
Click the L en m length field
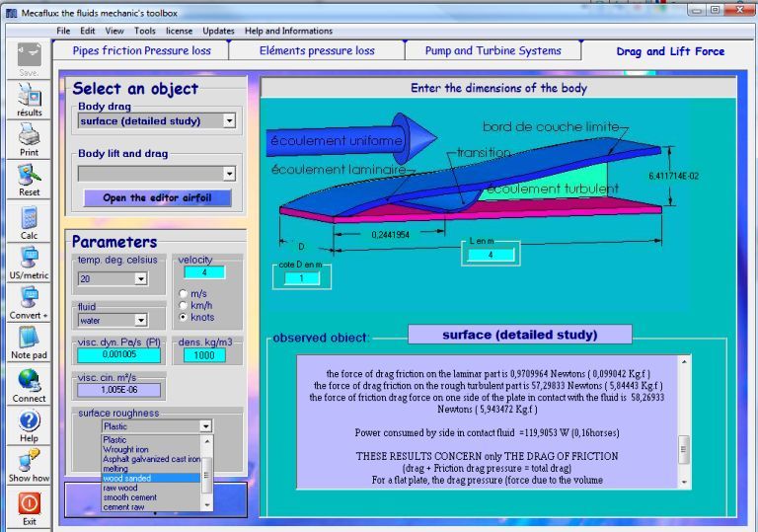coord(491,255)
